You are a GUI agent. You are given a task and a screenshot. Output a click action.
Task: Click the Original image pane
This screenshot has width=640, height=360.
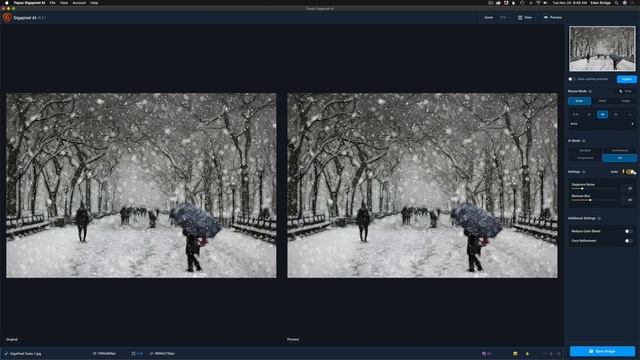[141, 185]
